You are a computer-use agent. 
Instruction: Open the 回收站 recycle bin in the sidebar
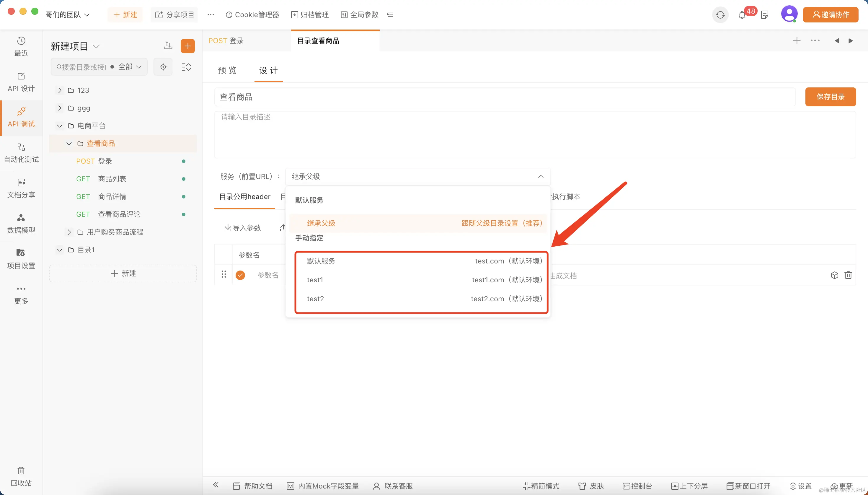point(21,476)
